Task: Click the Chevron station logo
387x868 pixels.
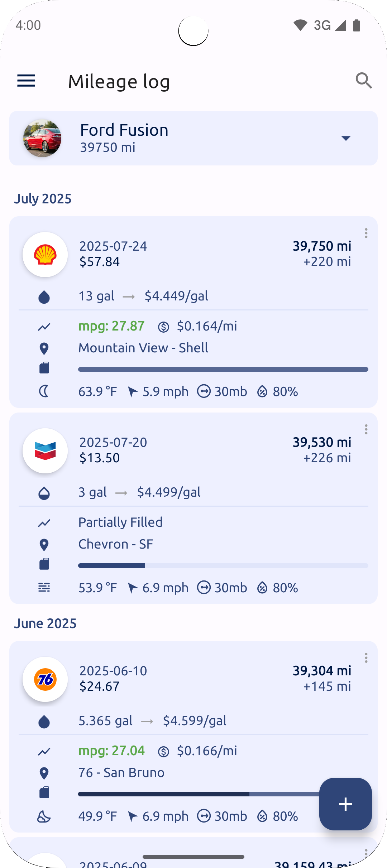Action: click(x=45, y=451)
